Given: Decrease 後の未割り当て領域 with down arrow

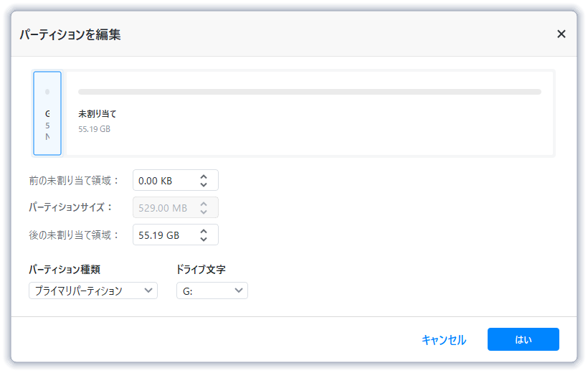Looking at the screenshot, I should (x=204, y=239).
